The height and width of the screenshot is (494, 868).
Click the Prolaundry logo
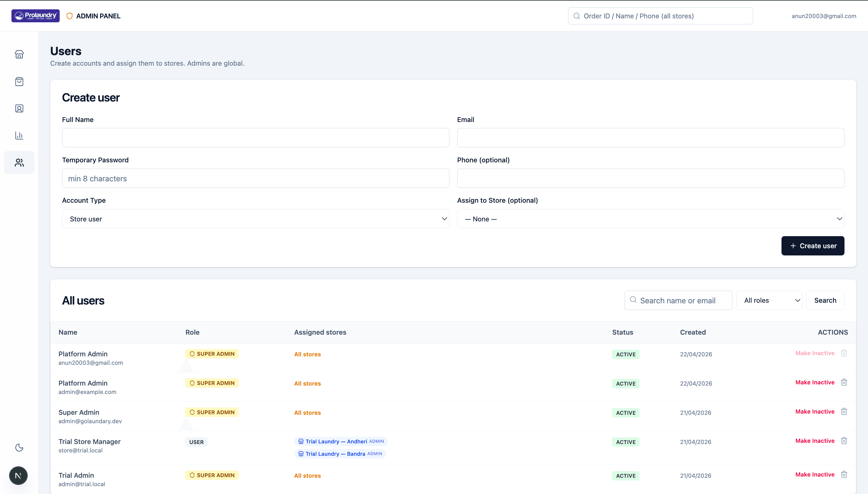pyautogui.click(x=36, y=16)
